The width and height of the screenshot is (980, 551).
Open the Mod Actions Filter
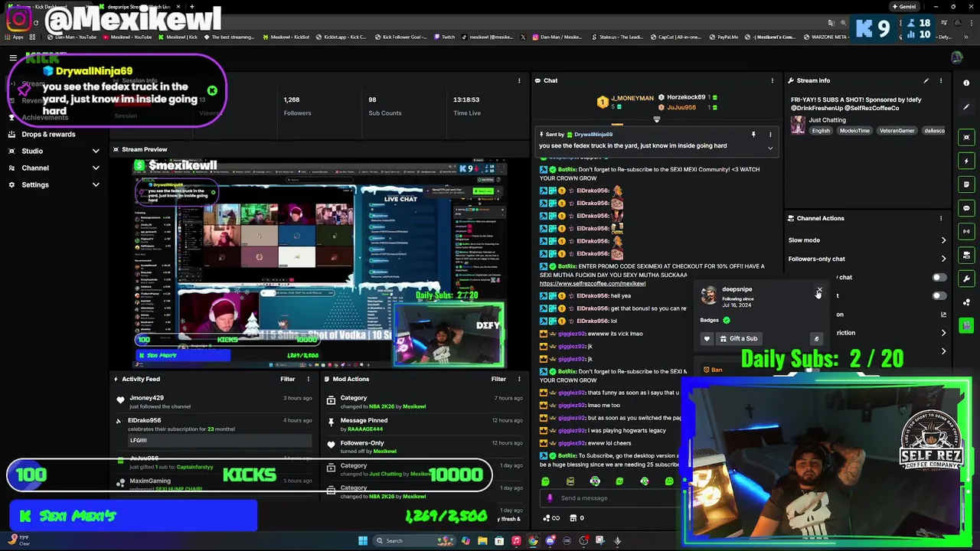[x=498, y=379]
